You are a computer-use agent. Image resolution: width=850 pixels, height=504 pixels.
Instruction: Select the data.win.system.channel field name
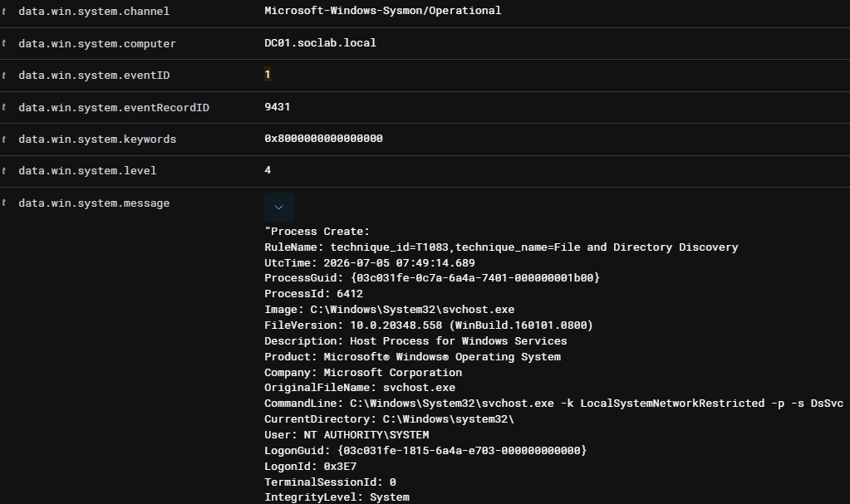coord(94,12)
